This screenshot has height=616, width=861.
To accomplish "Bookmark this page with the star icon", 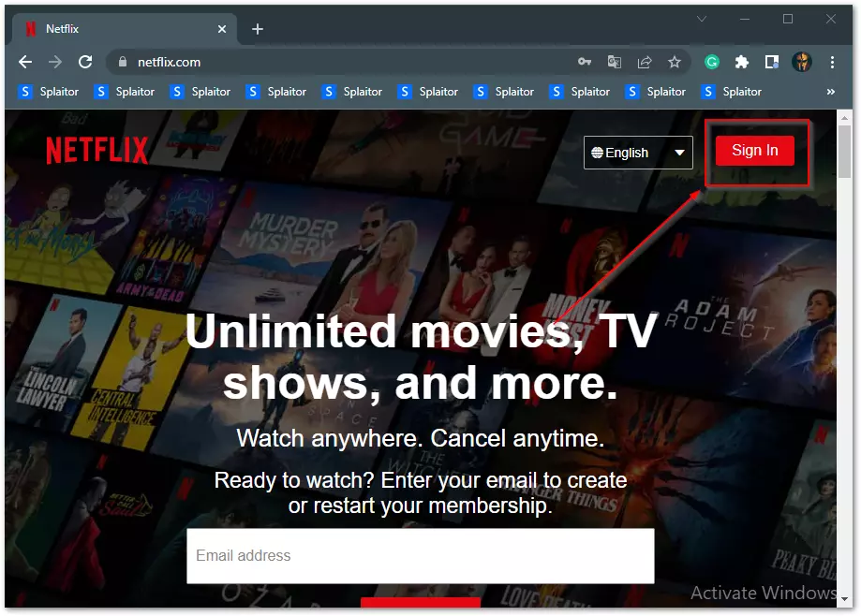I will coord(675,62).
